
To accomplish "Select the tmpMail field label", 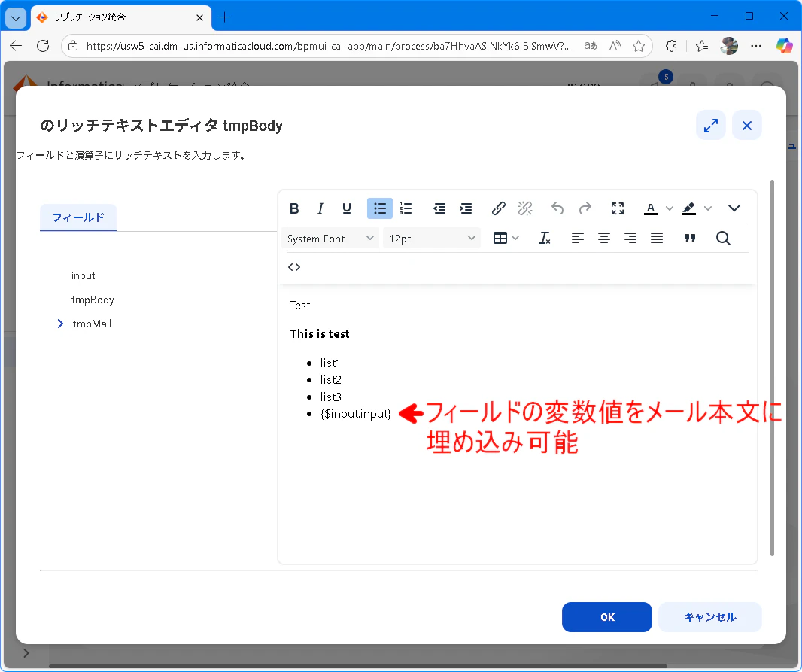I will tap(92, 324).
